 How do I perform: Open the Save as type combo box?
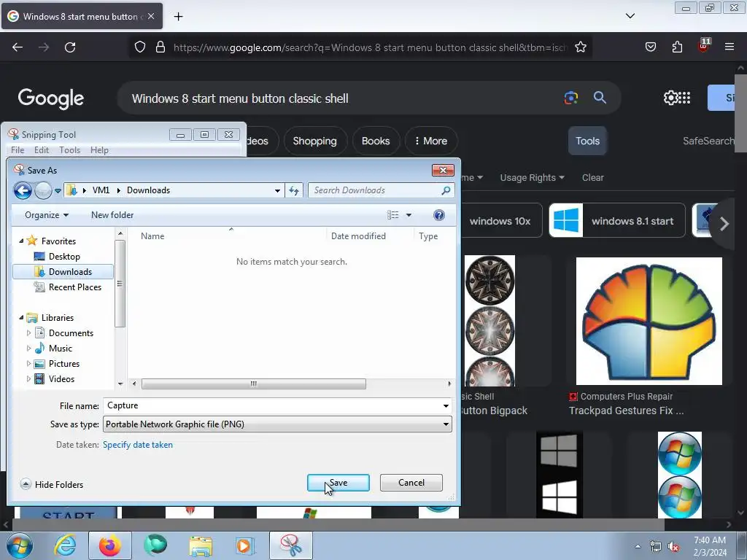click(277, 424)
